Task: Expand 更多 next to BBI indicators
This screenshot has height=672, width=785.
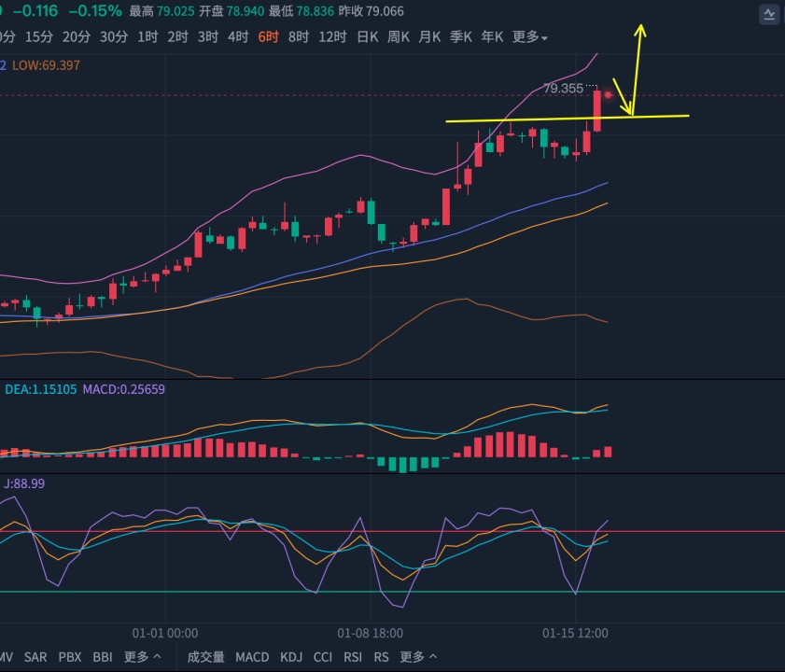Action: coord(143,657)
